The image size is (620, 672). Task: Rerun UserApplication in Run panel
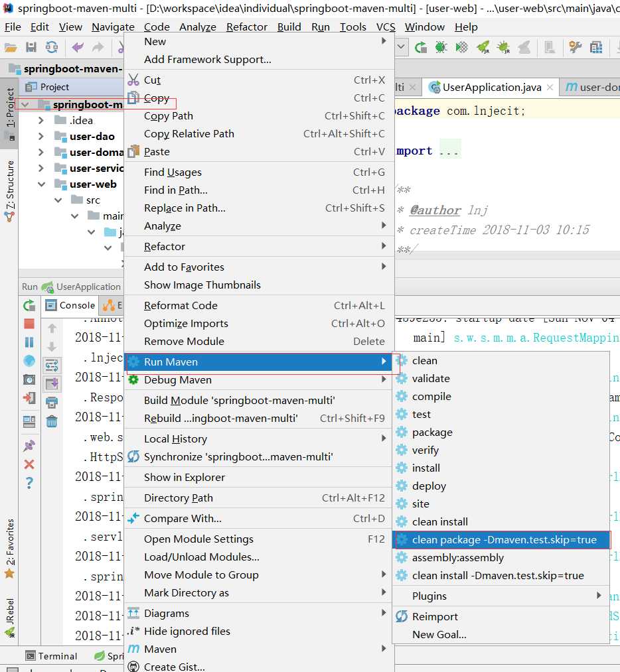point(29,306)
